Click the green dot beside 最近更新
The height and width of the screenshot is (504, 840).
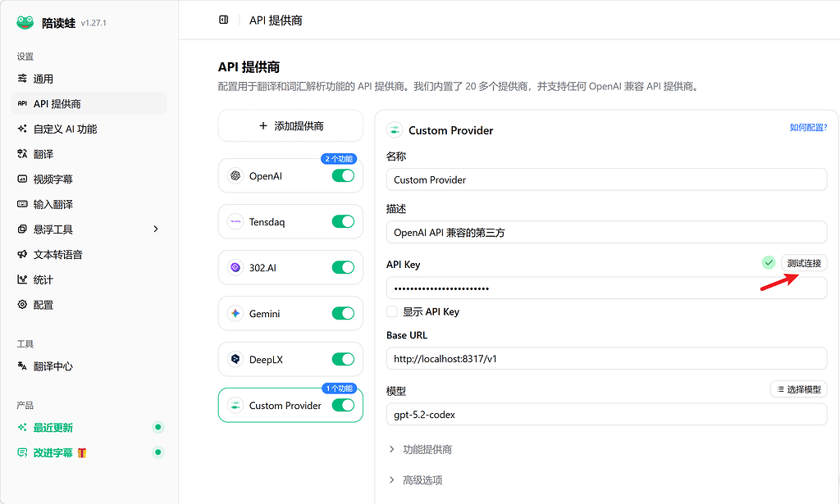[x=157, y=427]
